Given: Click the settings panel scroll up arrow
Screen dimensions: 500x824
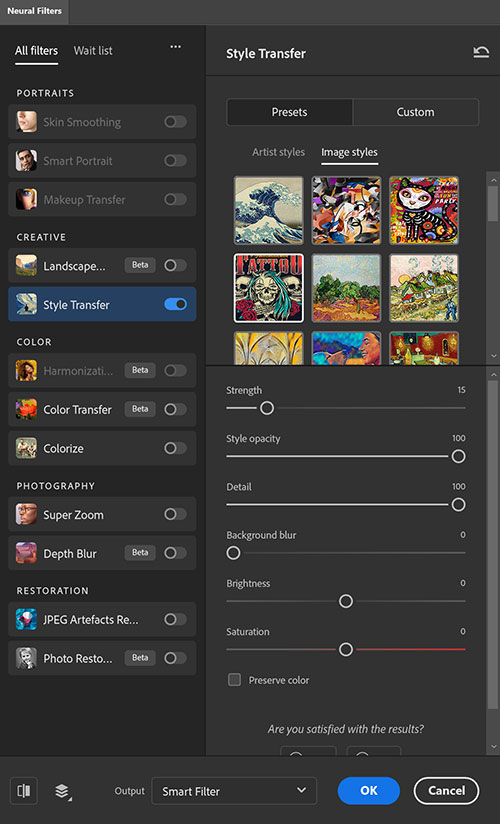Looking at the screenshot, I should [x=493, y=375].
